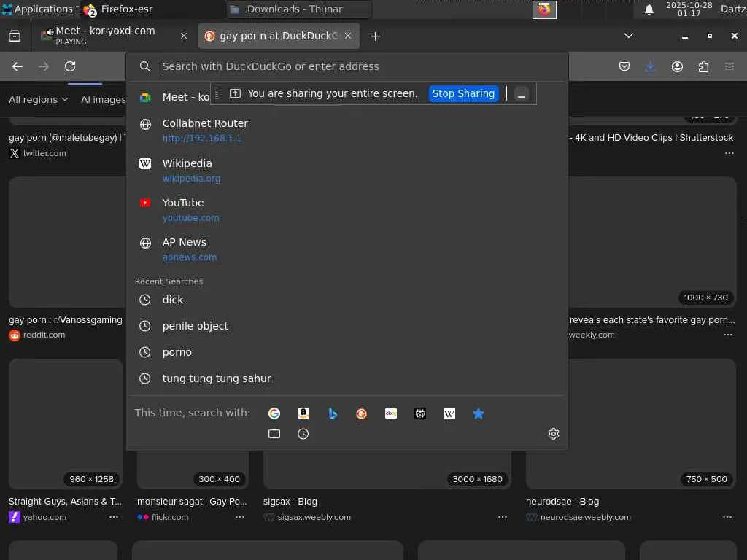Viewport: 747px width, 560px height.
Task: Open Firefox View icon left of tabs
Action: 15,36
